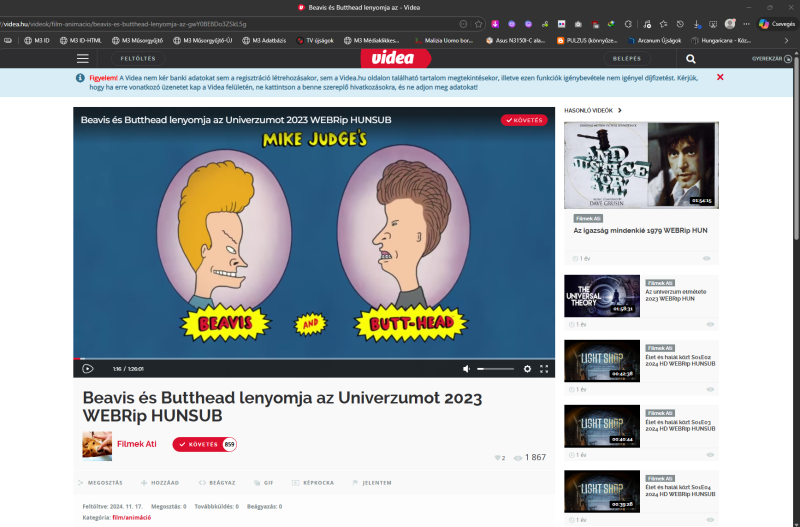Click KÖVETÉS overlay inside video player

pos(524,120)
